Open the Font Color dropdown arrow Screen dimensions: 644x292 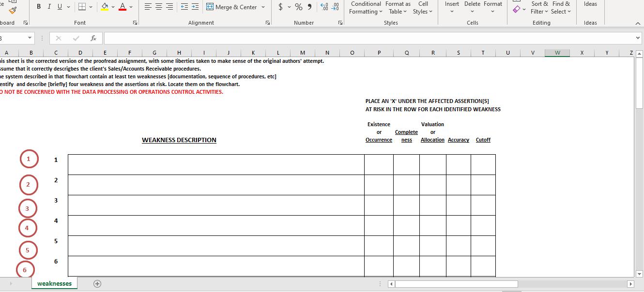131,7
